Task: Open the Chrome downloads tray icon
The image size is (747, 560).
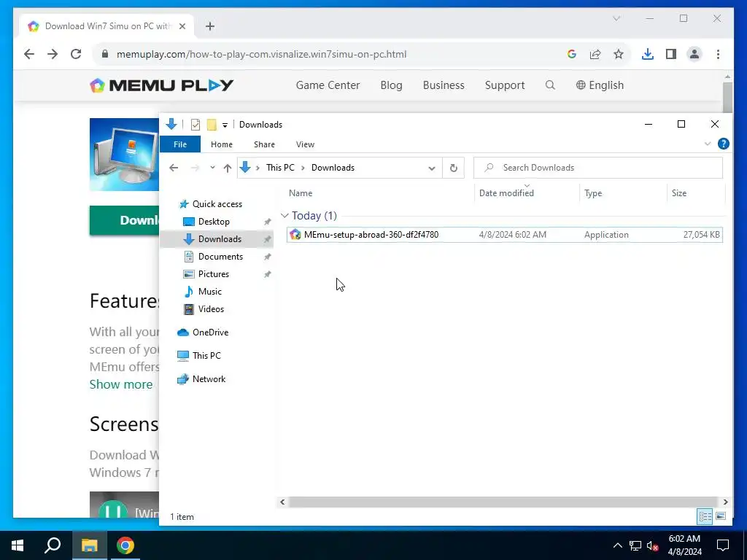Action: [x=648, y=54]
